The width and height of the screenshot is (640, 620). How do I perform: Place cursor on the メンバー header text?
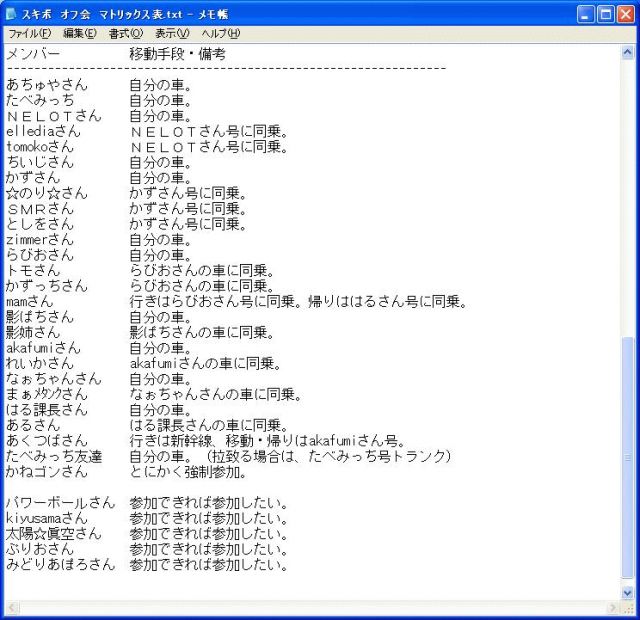click(33, 54)
